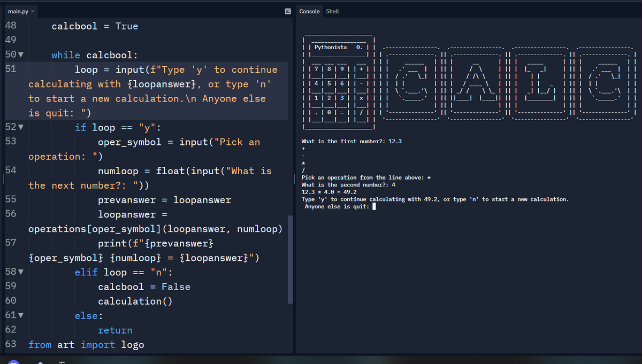The image size is (642, 364).
Task: Switch to the Console tab
Action: coord(309,11)
